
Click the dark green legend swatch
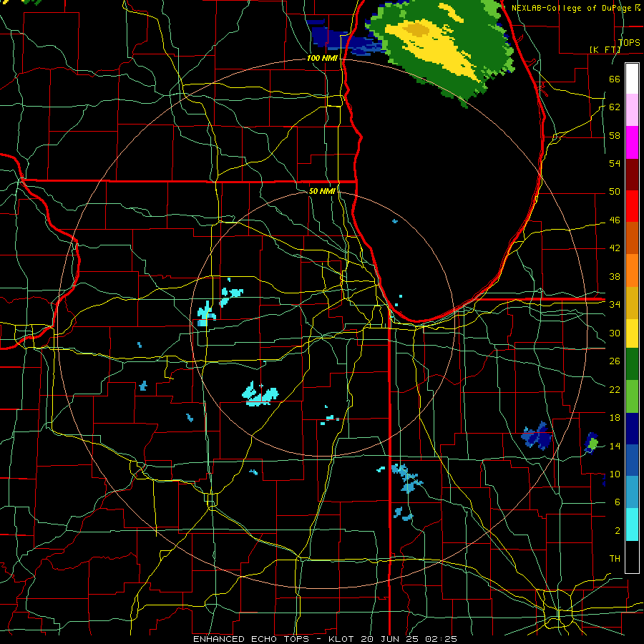pyautogui.click(x=632, y=364)
